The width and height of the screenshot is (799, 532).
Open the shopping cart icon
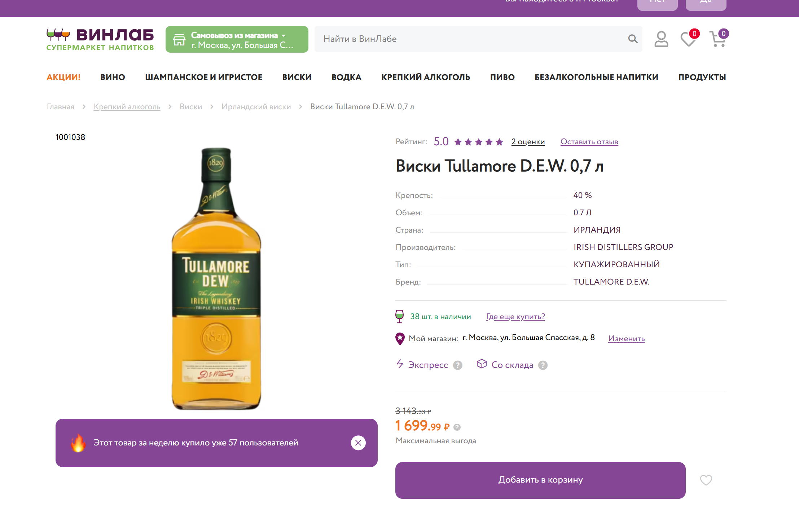(x=718, y=39)
